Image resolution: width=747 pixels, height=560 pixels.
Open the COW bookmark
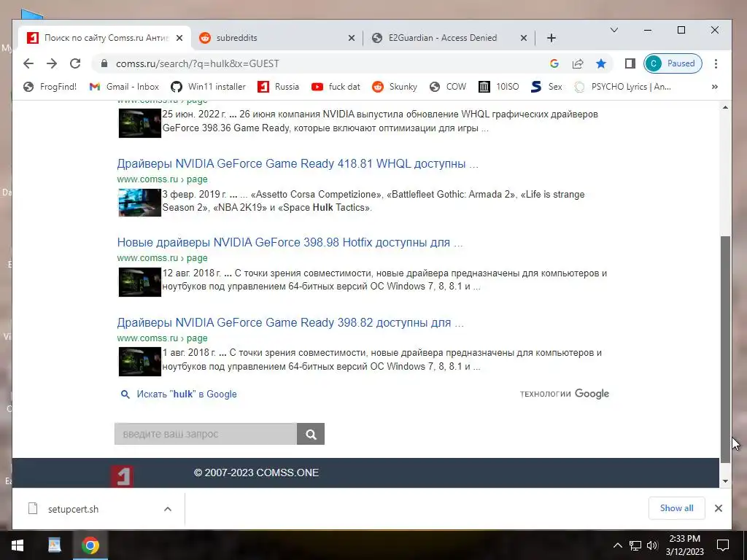point(447,87)
